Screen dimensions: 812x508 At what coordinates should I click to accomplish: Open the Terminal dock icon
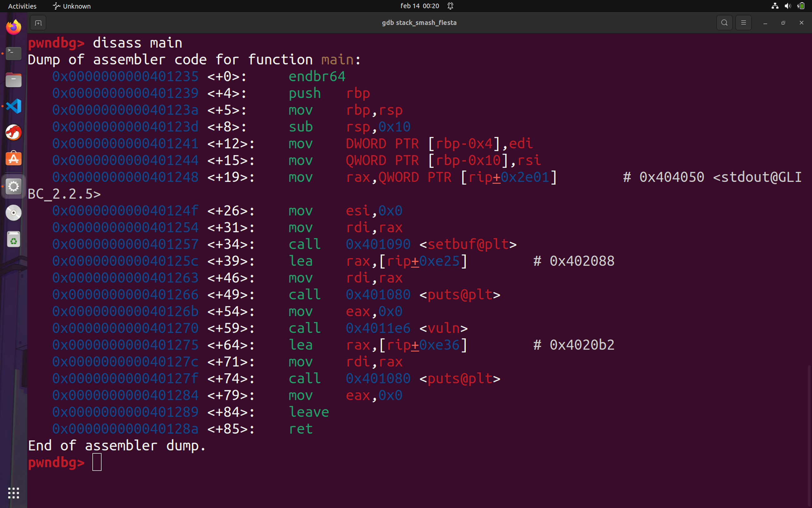[14, 53]
